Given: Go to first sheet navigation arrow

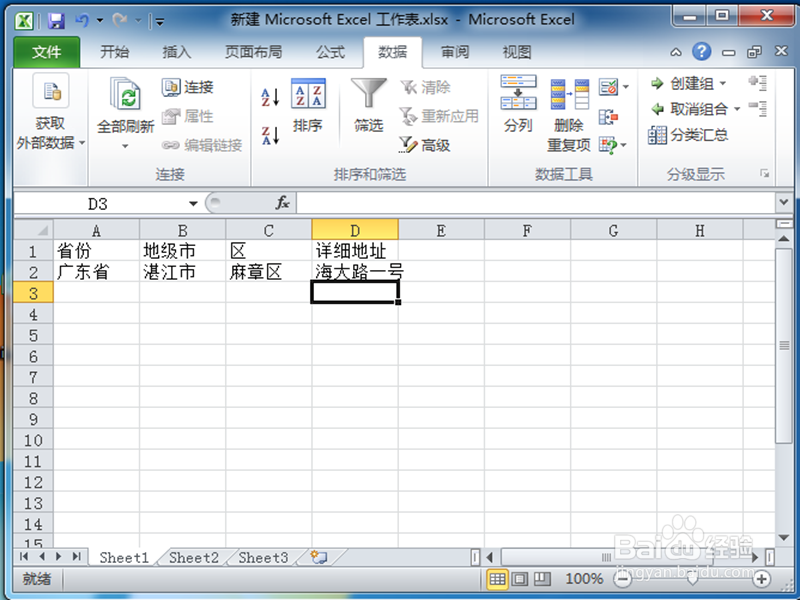Looking at the screenshot, I should [x=23, y=557].
